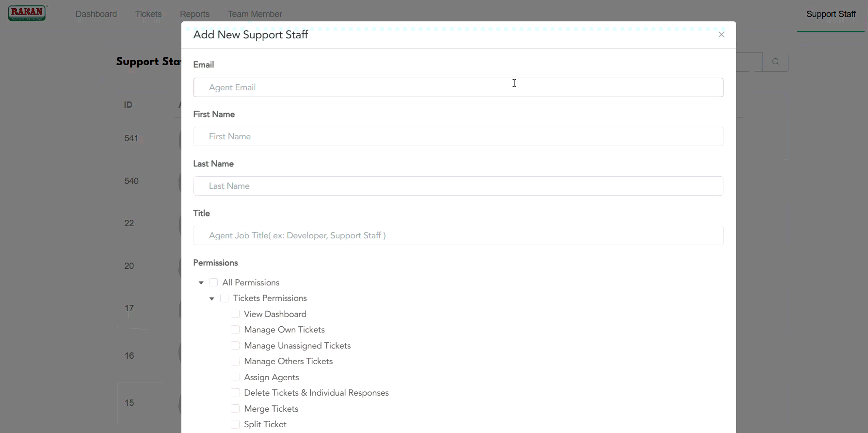
Task: Focus the Agent Email input field
Action: pos(458,87)
